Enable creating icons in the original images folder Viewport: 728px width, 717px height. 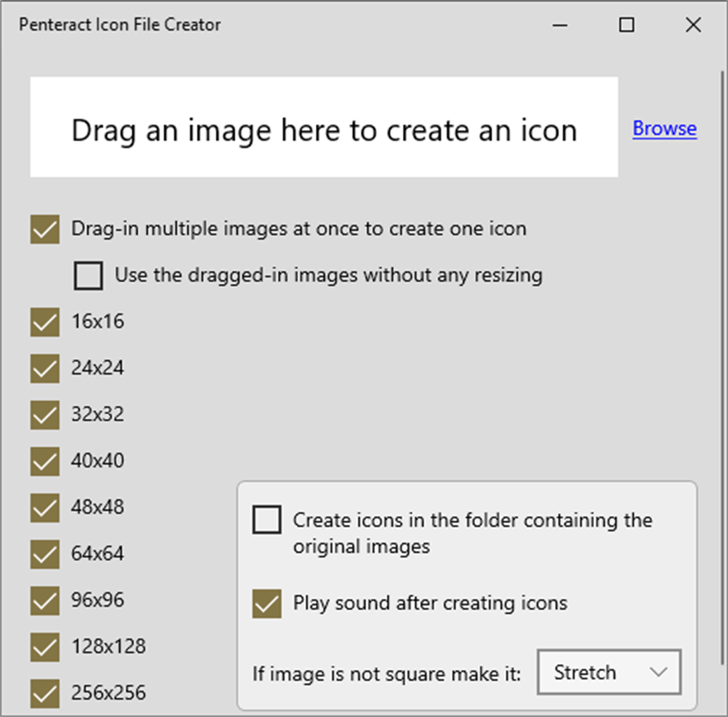pos(266,520)
